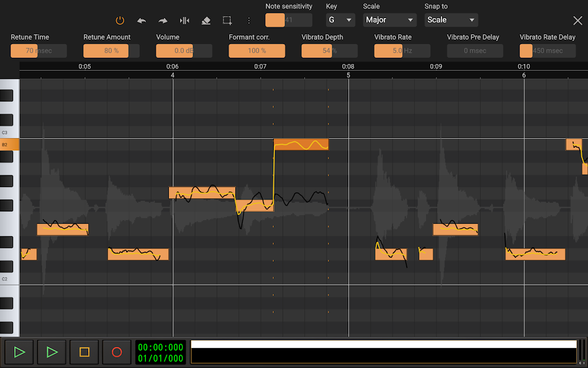Close the pitch editor with the X

(x=577, y=19)
